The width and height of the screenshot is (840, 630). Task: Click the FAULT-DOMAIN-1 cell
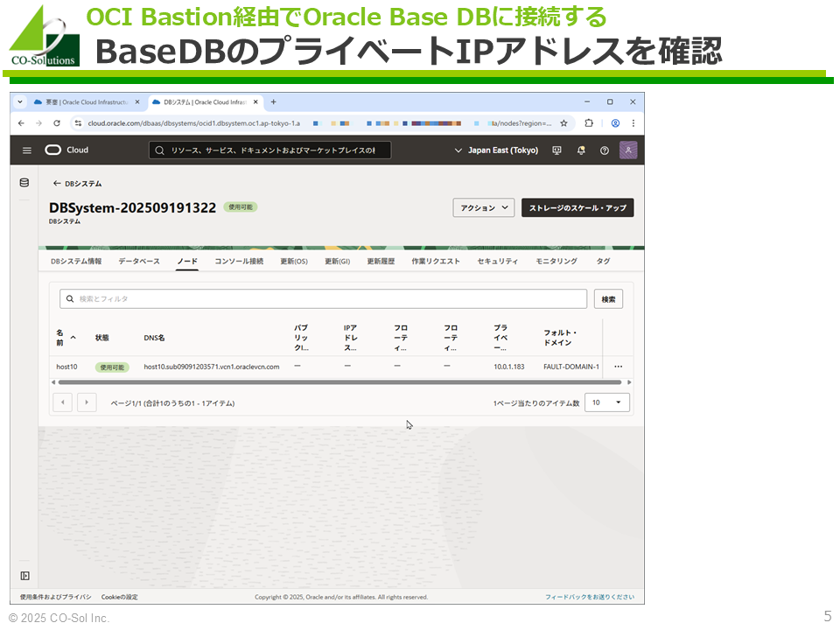571,367
